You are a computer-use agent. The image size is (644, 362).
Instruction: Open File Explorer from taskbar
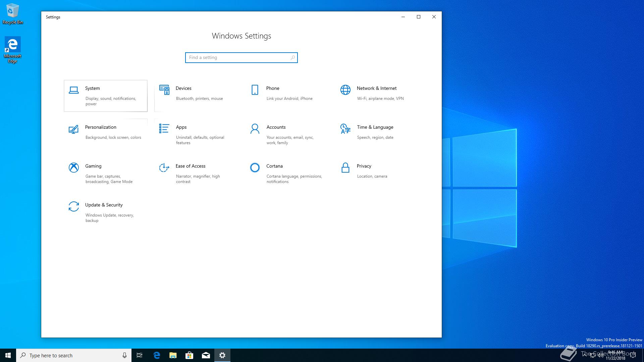pos(173,355)
